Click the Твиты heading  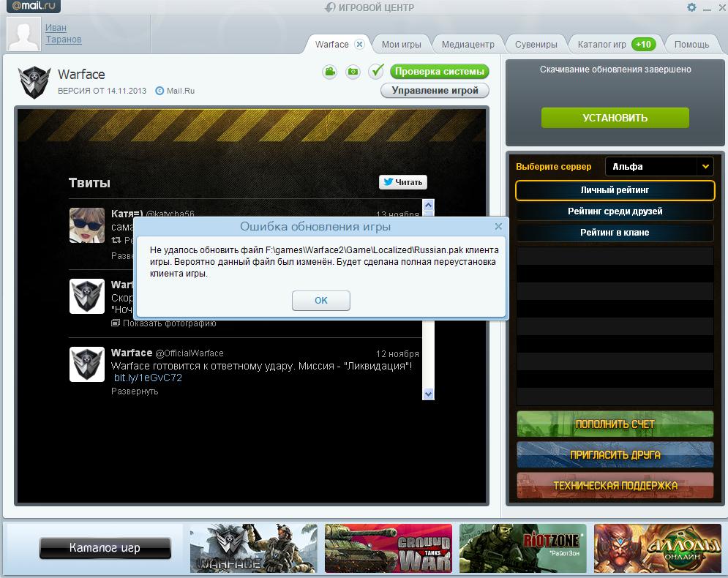tap(89, 182)
